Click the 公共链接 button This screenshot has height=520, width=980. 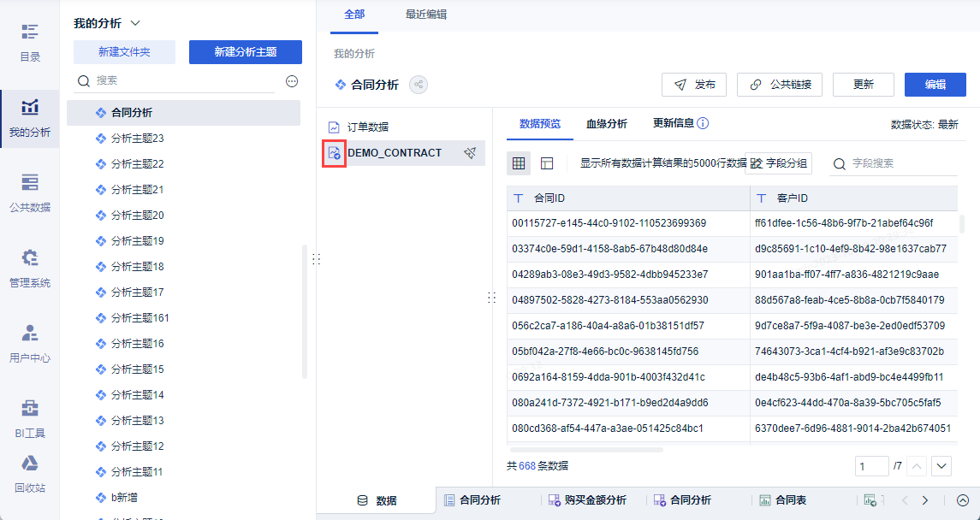pyautogui.click(x=780, y=85)
